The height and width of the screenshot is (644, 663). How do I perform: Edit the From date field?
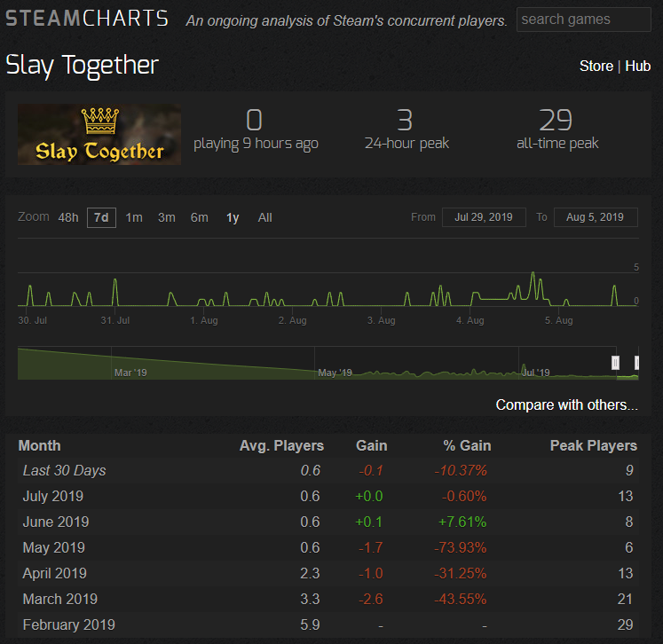point(484,217)
